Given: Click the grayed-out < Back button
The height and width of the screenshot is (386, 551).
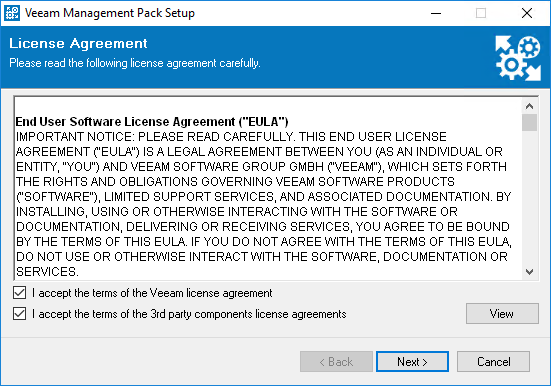Looking at the screenshot, I should (336, 361).
